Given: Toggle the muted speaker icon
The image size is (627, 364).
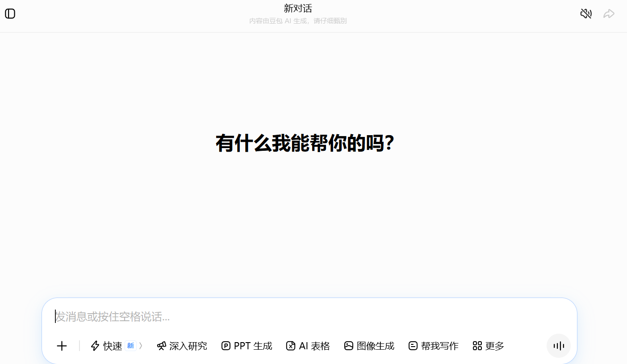Looking at the screenshot, I should click(586, 14).
